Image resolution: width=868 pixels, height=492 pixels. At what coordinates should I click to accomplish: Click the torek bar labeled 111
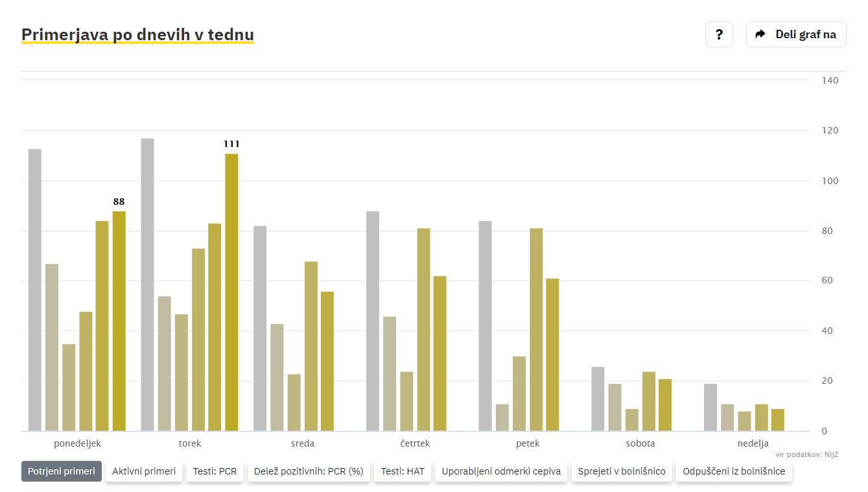click(231, 292)
